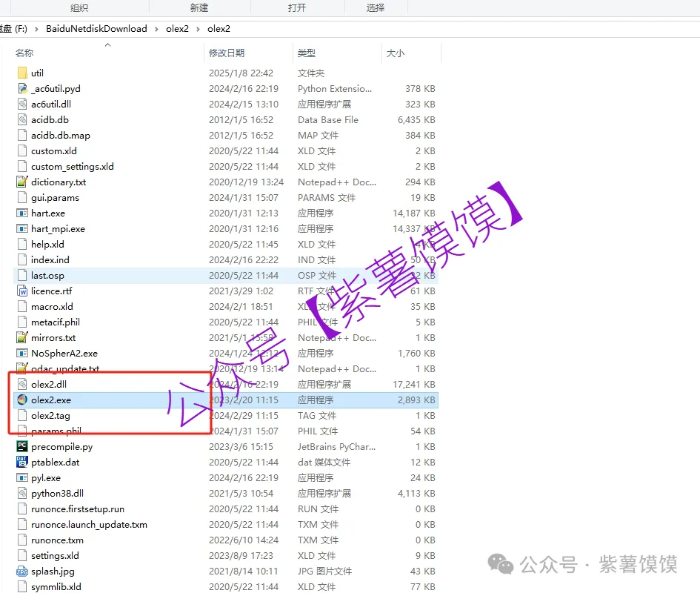
Task: Select the ptablex.dat file icon
Action: tap(22, 462)
